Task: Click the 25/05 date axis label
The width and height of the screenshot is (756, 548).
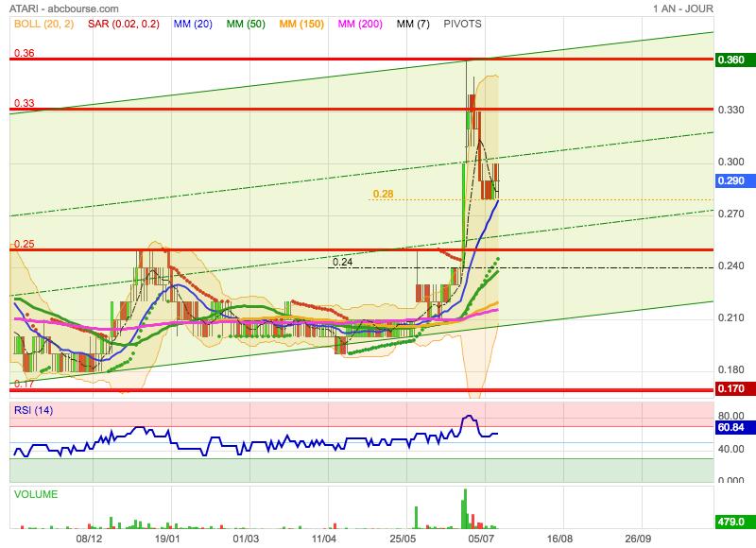Action: click(403, 539)
